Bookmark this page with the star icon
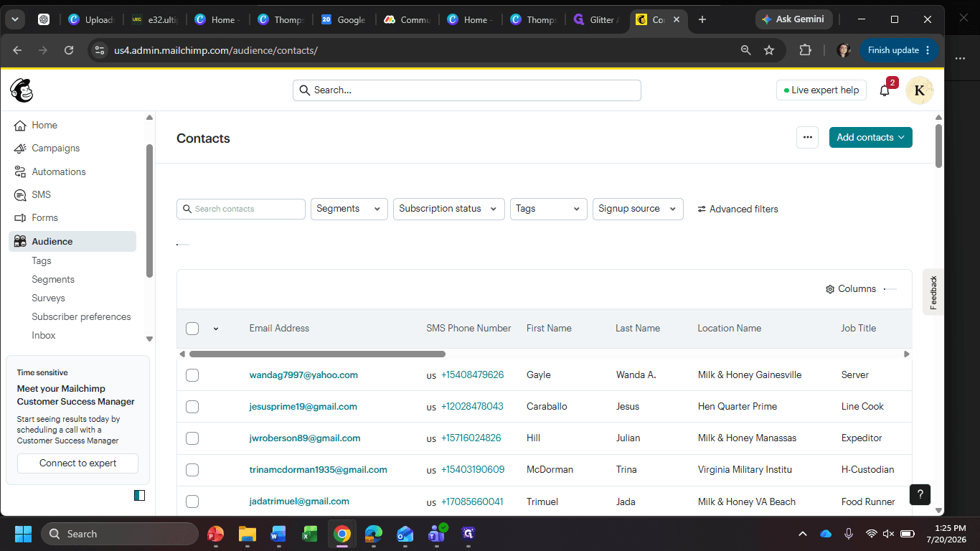Screen dimensions: 980x551 (x=769, y=50)
